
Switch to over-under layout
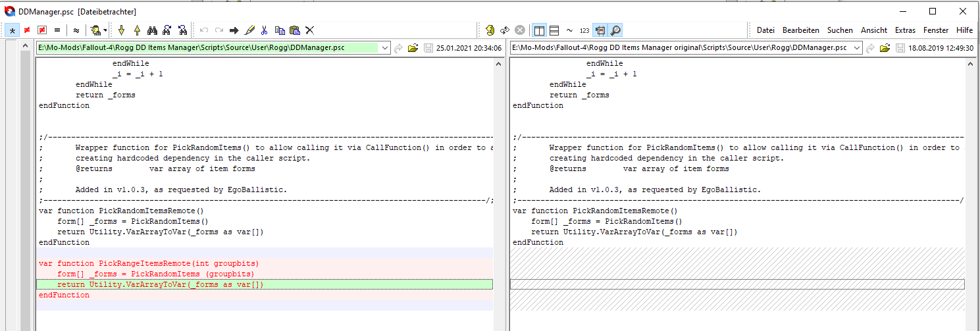(554, 30)
